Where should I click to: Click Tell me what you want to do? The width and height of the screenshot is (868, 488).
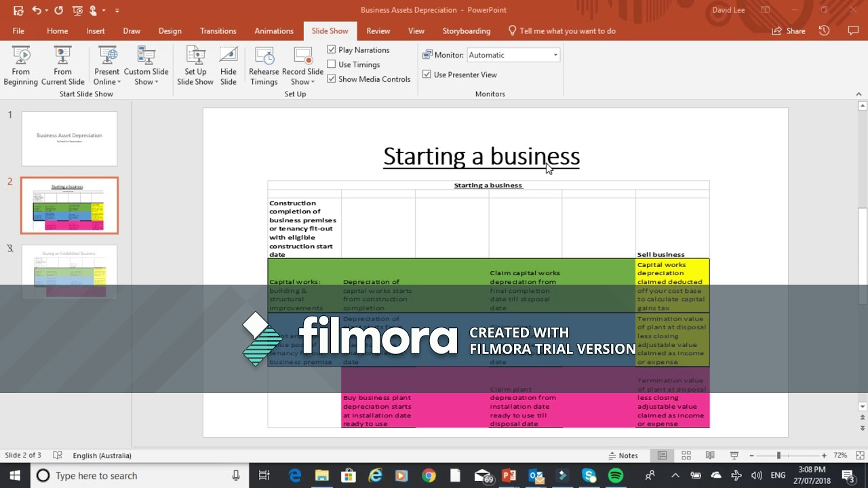pyautogui.click(x=562, y=30)
